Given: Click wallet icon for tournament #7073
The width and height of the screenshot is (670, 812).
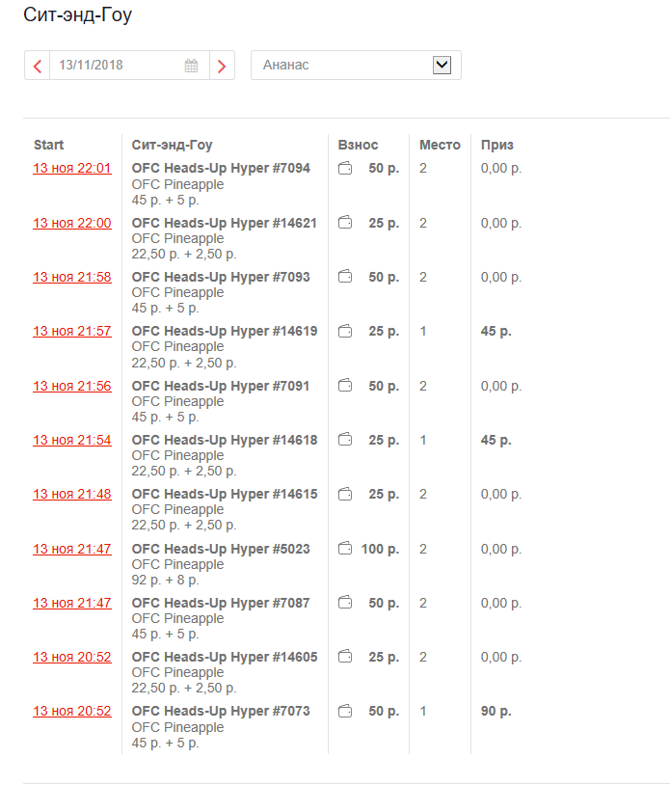Looking at the screenshot, I should 345,711.
